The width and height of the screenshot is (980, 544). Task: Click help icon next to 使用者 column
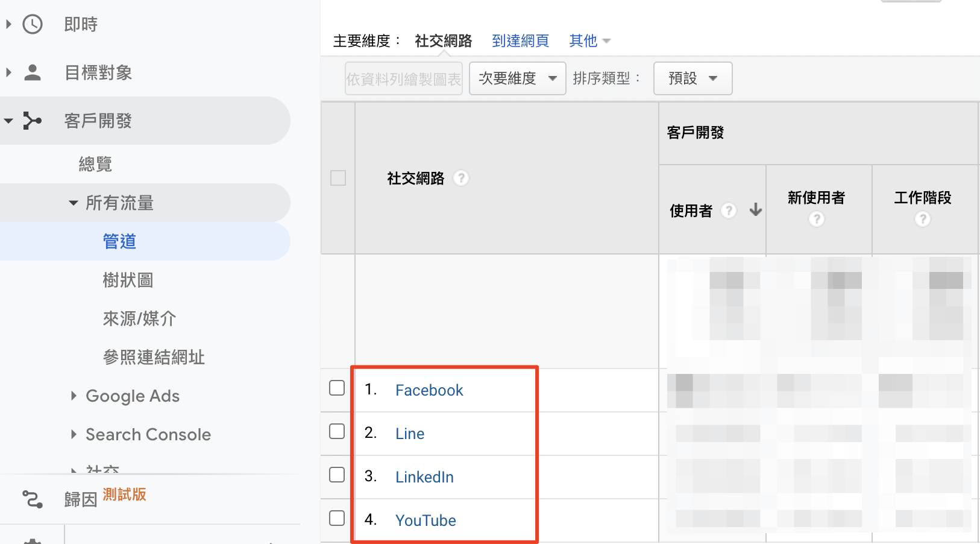point(729,210)
